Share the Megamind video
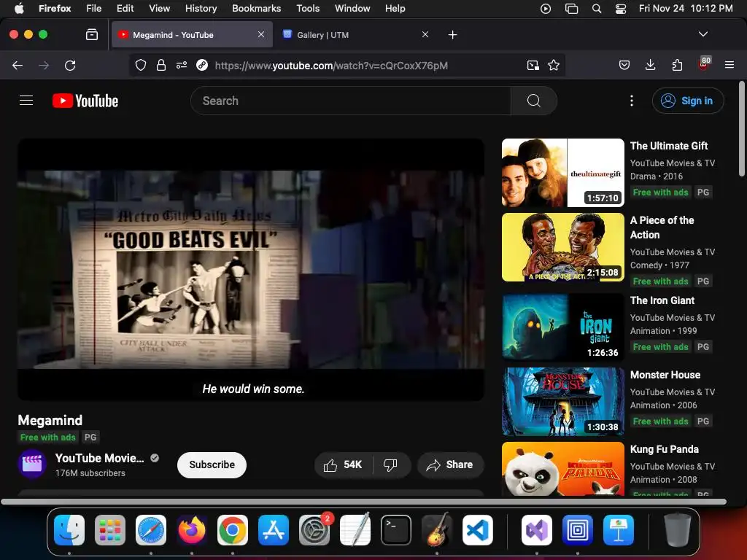 pos(450,464)
